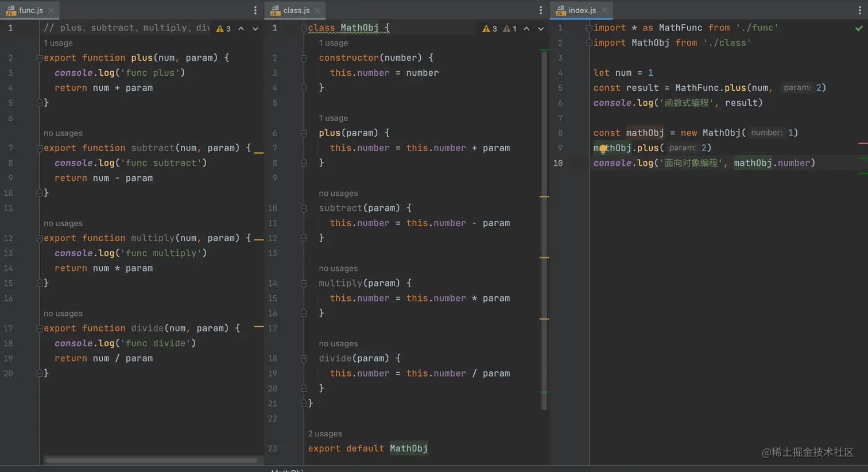
Task: Close the func.js tab
Action: tap(51, 10)
